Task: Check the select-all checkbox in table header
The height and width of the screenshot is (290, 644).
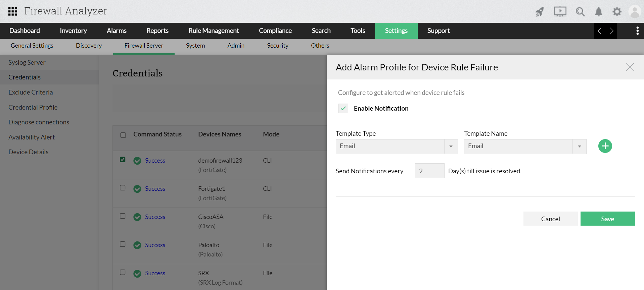Action: (x=123, y=135)
